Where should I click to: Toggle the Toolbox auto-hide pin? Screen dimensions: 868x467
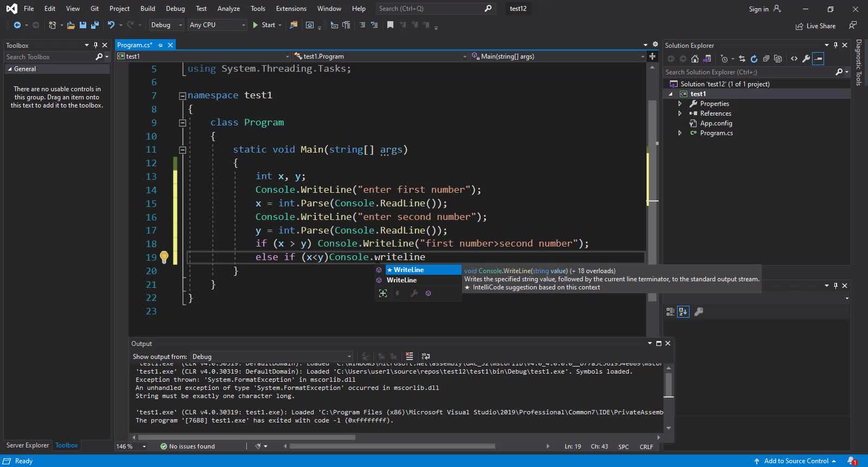[x=95, y=45]
